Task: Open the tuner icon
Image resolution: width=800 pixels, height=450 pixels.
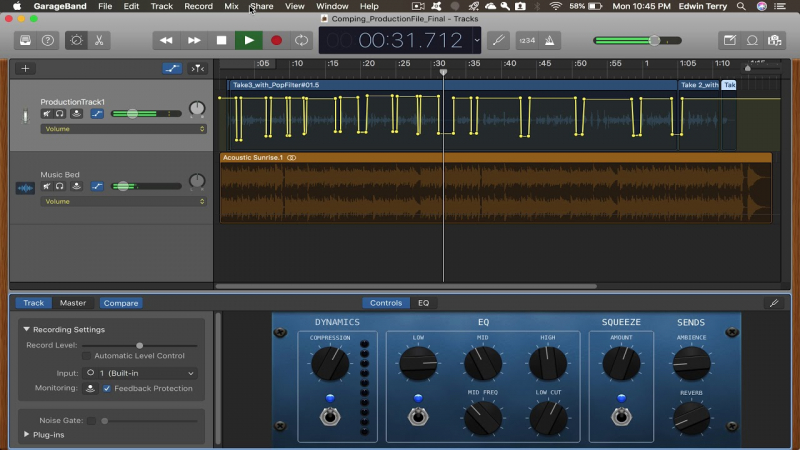Action: tap(498, 41)
